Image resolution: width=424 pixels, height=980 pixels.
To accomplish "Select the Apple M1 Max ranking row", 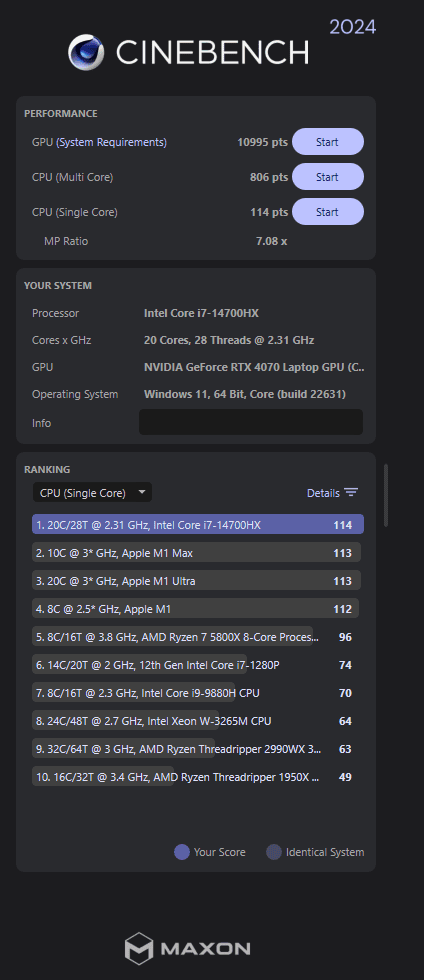I will (198, 553).
